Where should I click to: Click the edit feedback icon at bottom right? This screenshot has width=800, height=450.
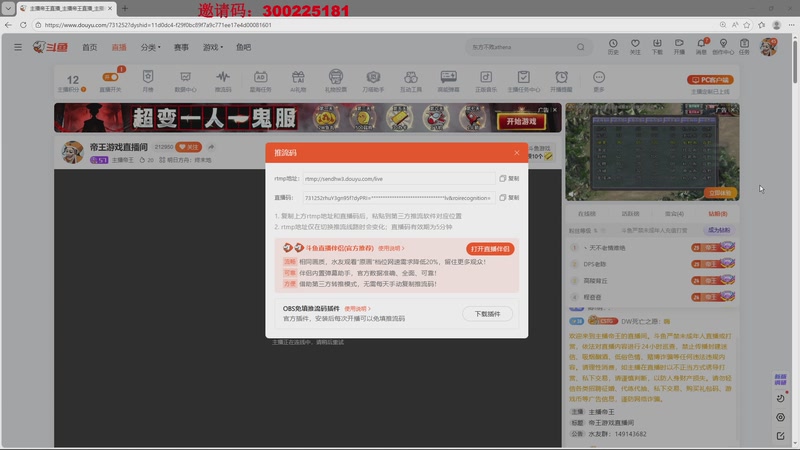(x=781, y=436)
